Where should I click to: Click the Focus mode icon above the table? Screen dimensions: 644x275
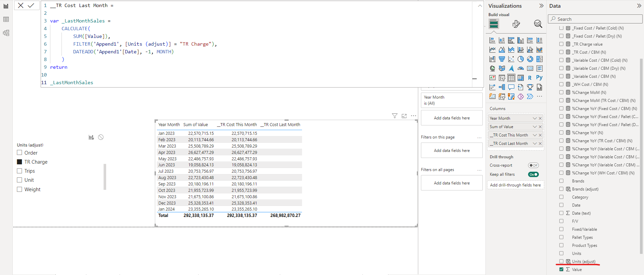pos(404,116)
